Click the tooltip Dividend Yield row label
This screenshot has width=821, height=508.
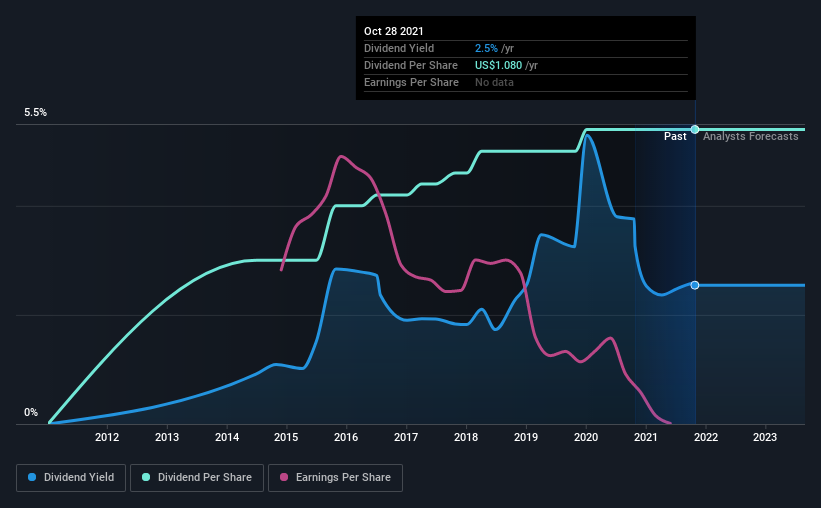pos(399,49)
